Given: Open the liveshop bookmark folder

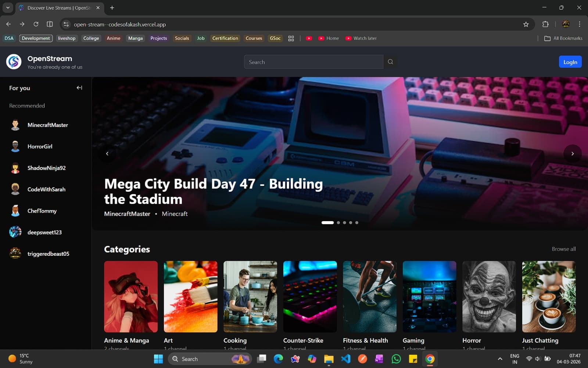Looking at the screenshot, I should click(x=67, y=38).
